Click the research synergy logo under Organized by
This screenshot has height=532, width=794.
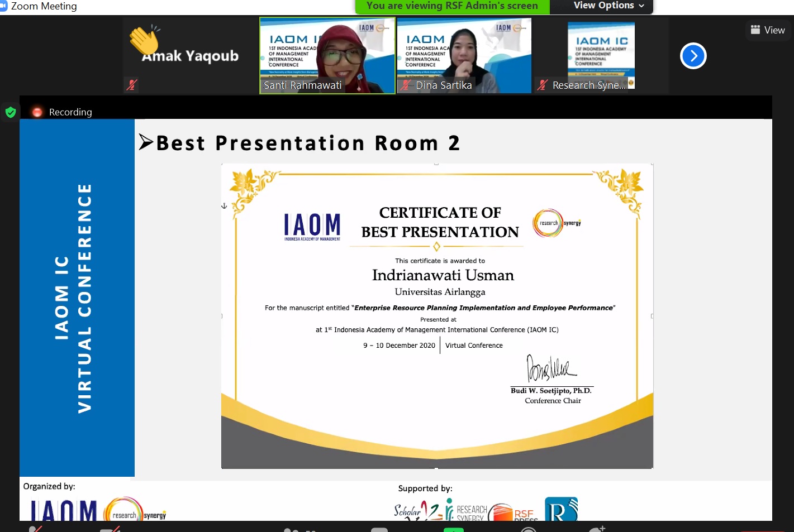(135, 509)
